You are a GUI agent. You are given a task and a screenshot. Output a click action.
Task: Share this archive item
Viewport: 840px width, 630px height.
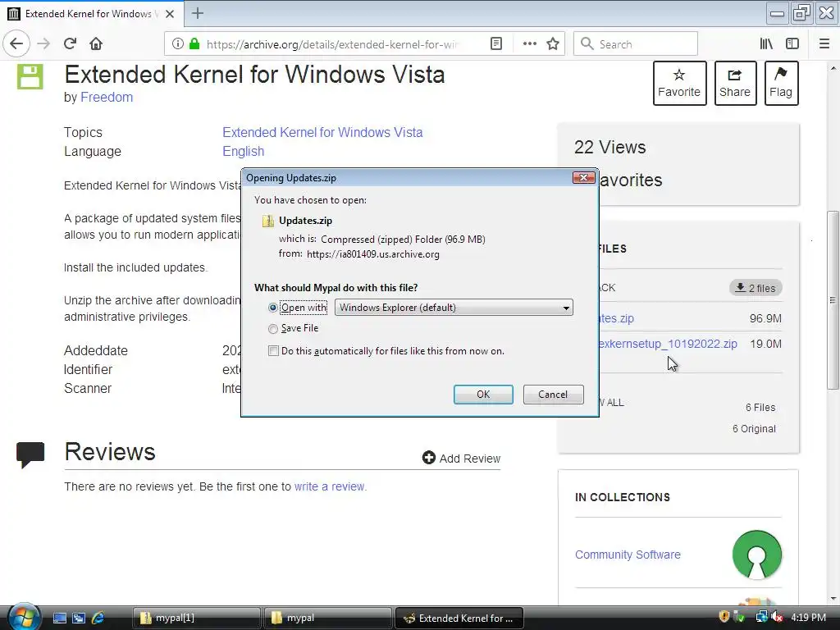click(735, 83)
